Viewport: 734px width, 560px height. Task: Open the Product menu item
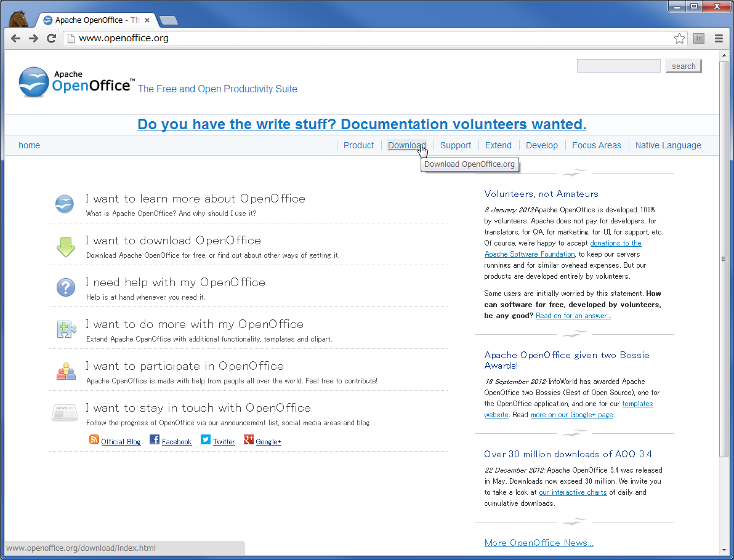(x=358, y=145)
